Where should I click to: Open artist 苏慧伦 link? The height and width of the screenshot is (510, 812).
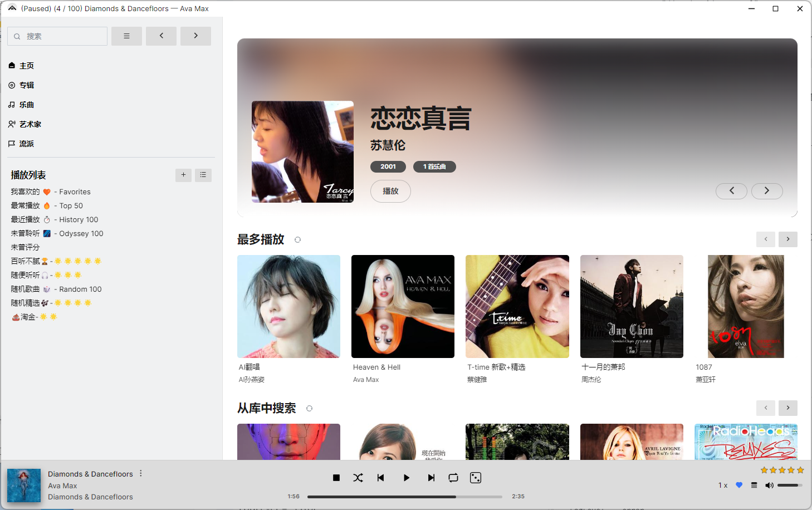pos(388,145)
